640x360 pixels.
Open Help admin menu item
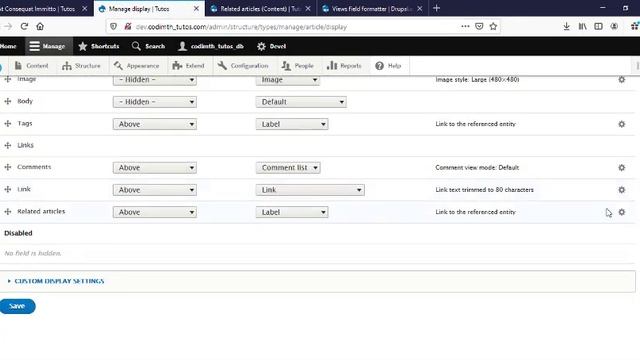coord(388,66)
